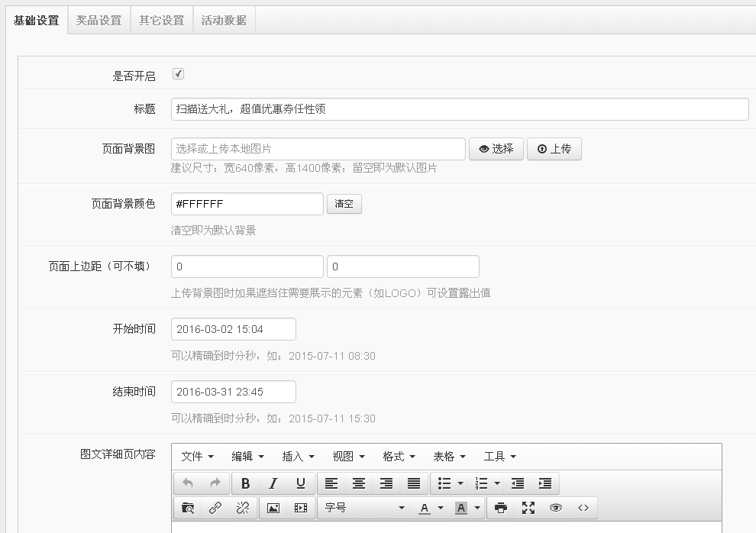Click the 清空 button to clear background color
Screen dimensions: 756x533
[x=344, y=204]
